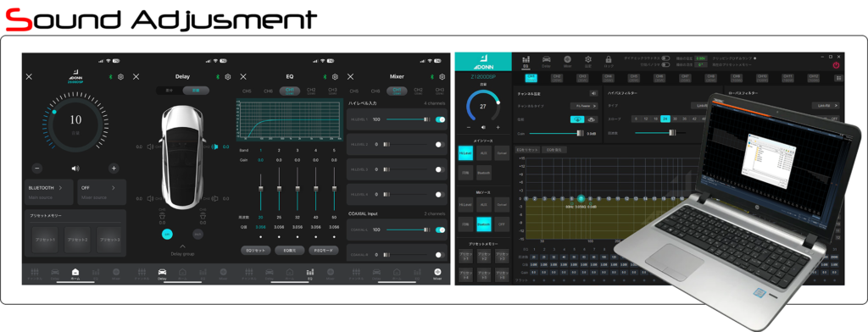Mute via speaker icon under volume dial
Image resolution: width=868 pixels, height=332 pixels.
pos(75,168)
